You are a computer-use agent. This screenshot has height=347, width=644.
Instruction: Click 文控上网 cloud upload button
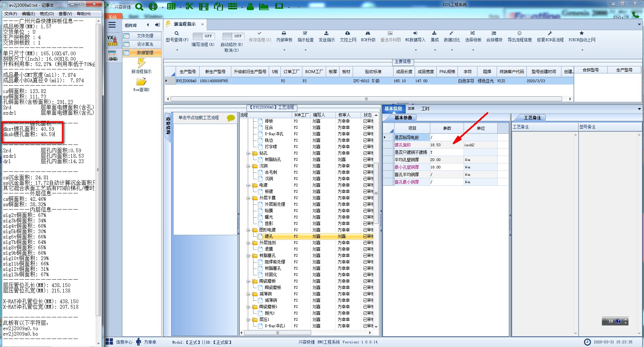[x=348, y=37]
